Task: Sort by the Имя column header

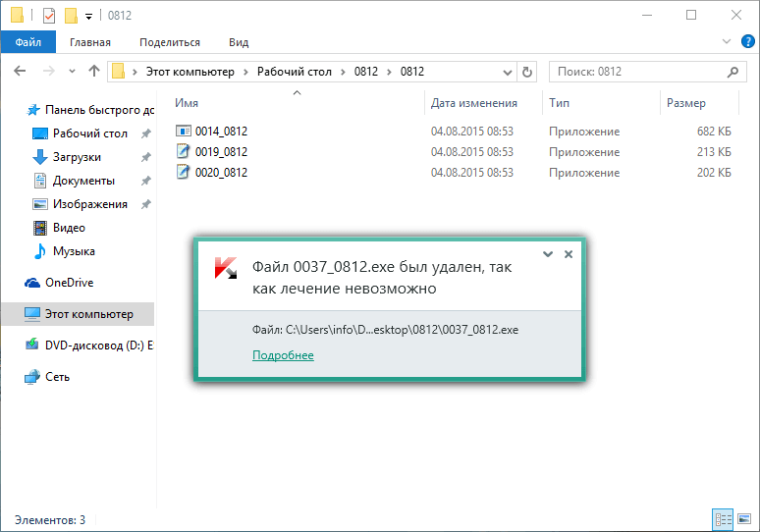Action: pos(187,103)
